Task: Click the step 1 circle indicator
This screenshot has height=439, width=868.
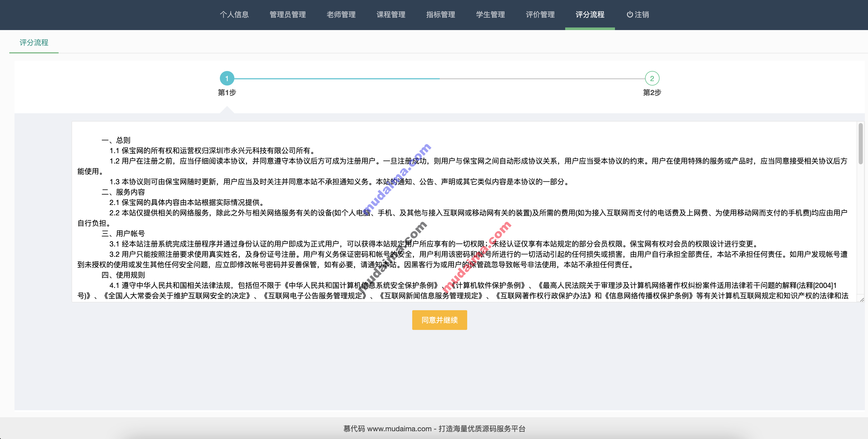Action: point(227,79)
